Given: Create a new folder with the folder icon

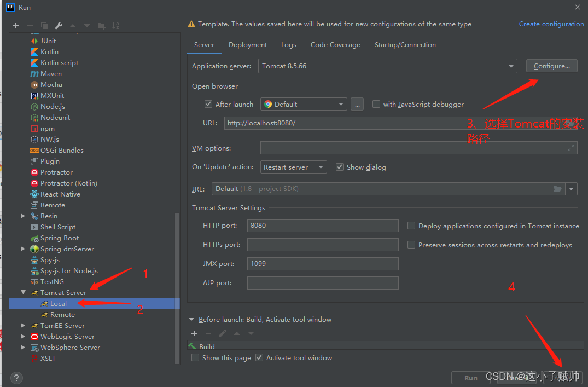Looking at the screenshot, I should coord(101,26).
